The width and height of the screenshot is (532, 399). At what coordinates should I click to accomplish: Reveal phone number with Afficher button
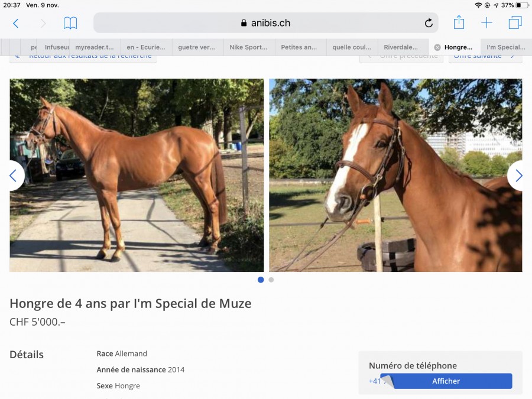coord(446,381)
